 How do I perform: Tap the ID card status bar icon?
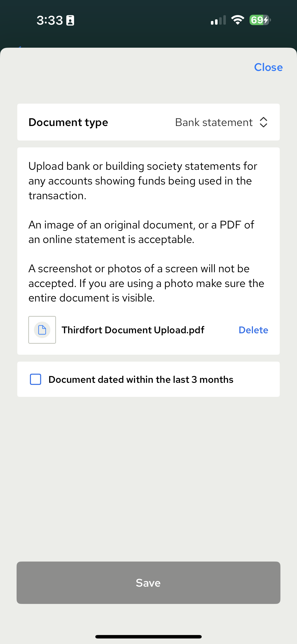(x=70, y=20)
